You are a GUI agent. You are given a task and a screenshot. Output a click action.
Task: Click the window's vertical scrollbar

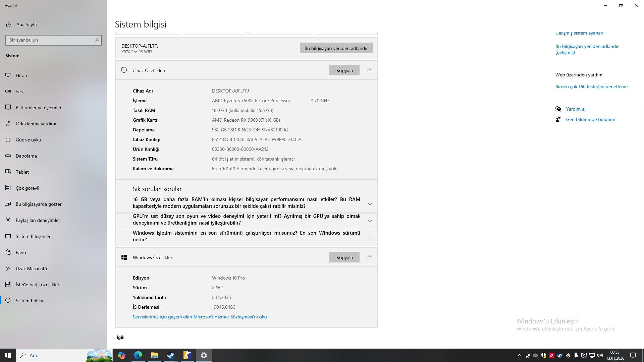pos(643,222)
